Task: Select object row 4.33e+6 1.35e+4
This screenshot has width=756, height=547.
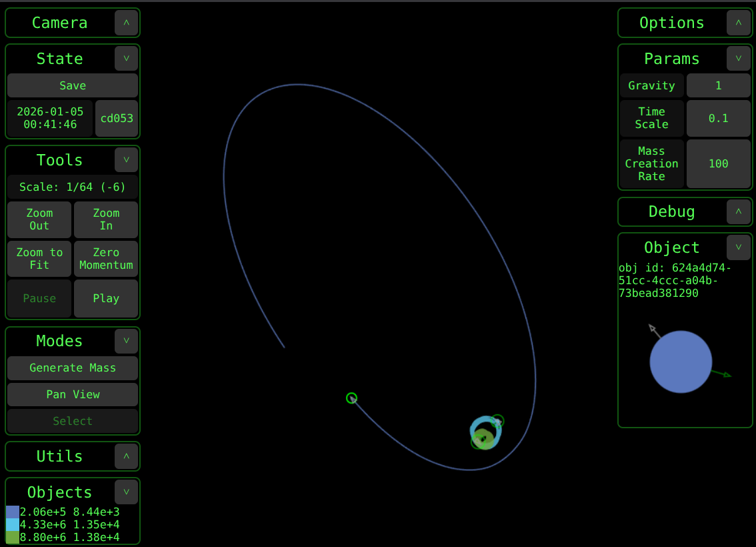Action: pyautogui.click(x=69, y=524)
